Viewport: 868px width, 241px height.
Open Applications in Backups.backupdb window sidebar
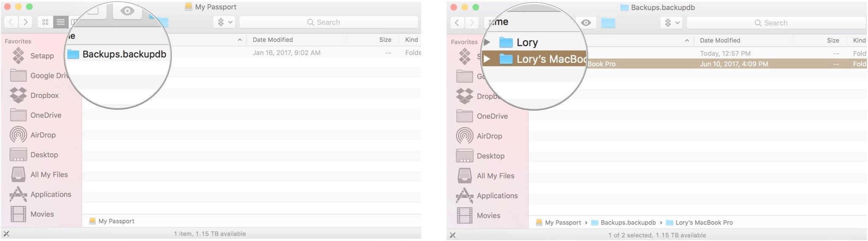click(487, 196)
